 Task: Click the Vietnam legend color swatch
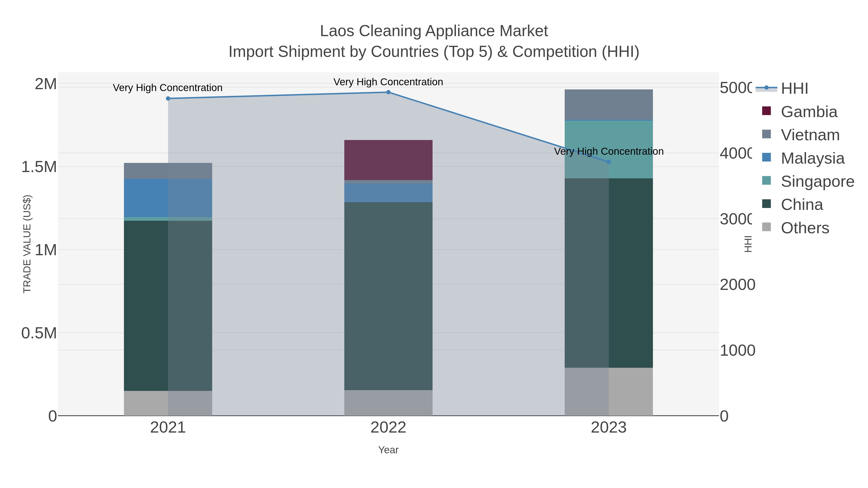pyautogui.click(x=766, y=134)
